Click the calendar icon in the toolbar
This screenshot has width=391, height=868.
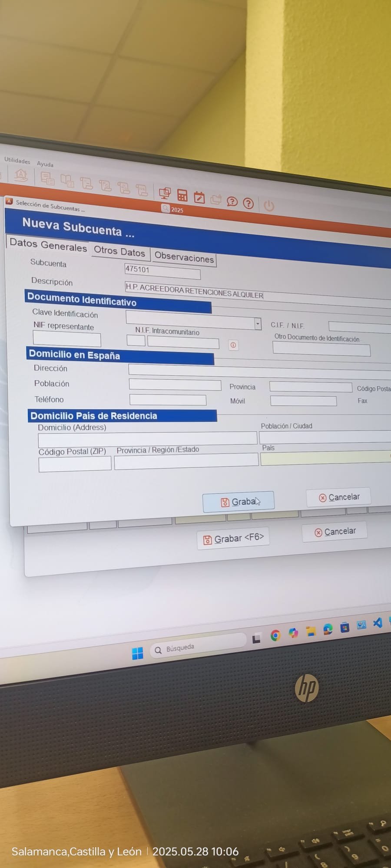pos(199,198)
